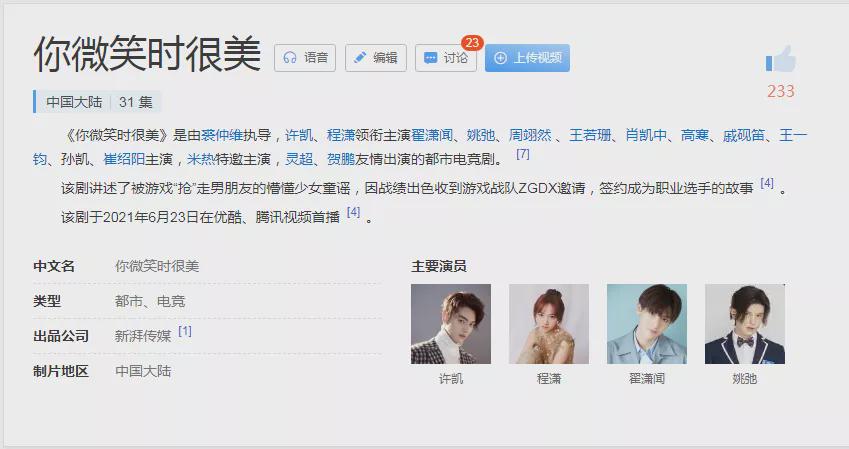
Task: Click citation [1] beside 新湃传媒
Action: pos(185,330)
